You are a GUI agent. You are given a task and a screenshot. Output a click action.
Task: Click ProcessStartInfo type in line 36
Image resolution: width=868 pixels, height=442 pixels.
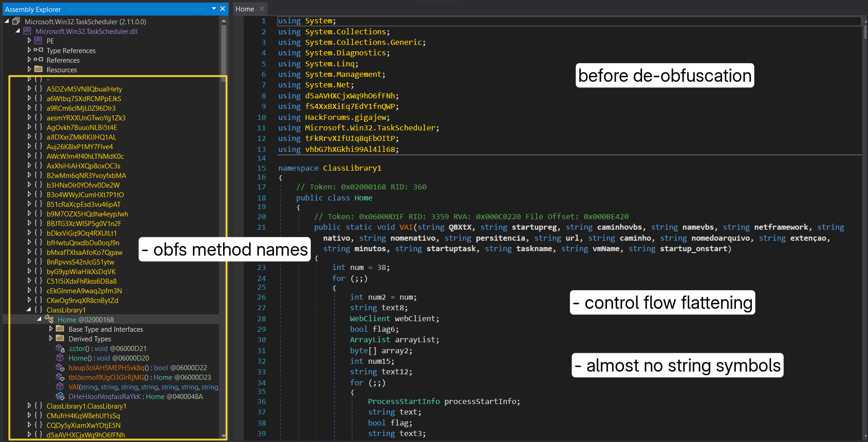point(404,401)
